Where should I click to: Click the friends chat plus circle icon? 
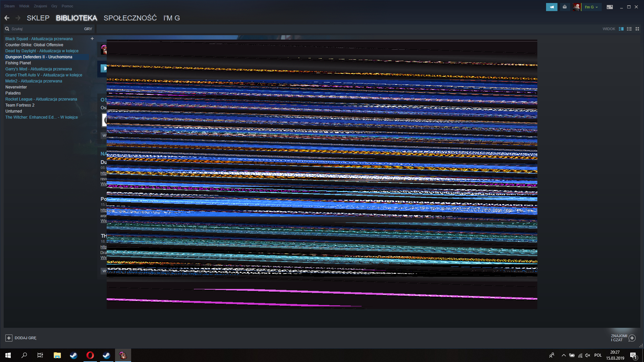[632, 338]
